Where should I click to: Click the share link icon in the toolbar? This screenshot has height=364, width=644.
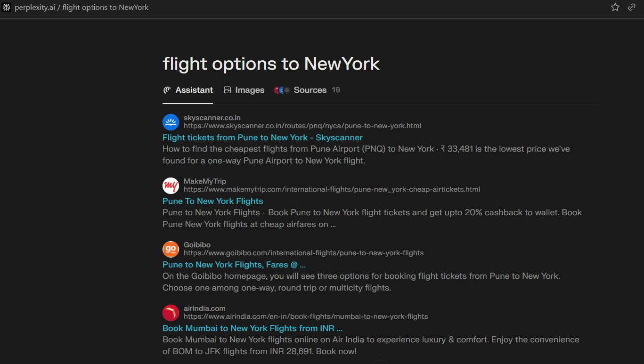[632, 7]
